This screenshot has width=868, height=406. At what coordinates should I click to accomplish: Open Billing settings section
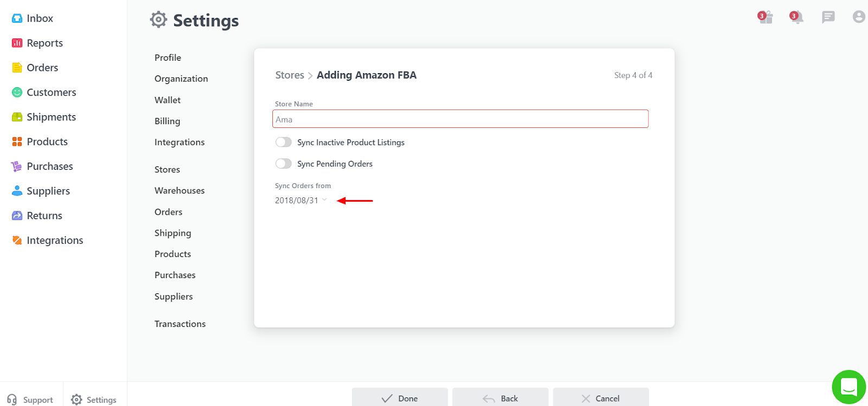(167, 121)
